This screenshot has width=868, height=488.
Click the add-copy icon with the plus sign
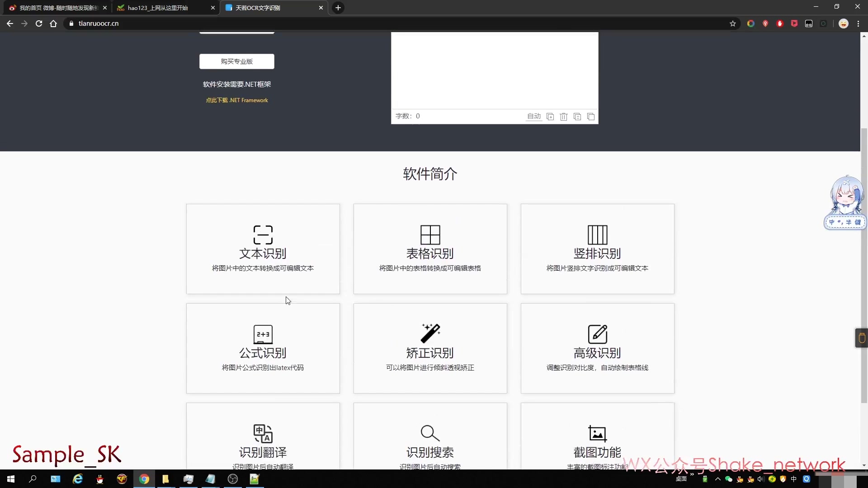click(x=550, y=117)
